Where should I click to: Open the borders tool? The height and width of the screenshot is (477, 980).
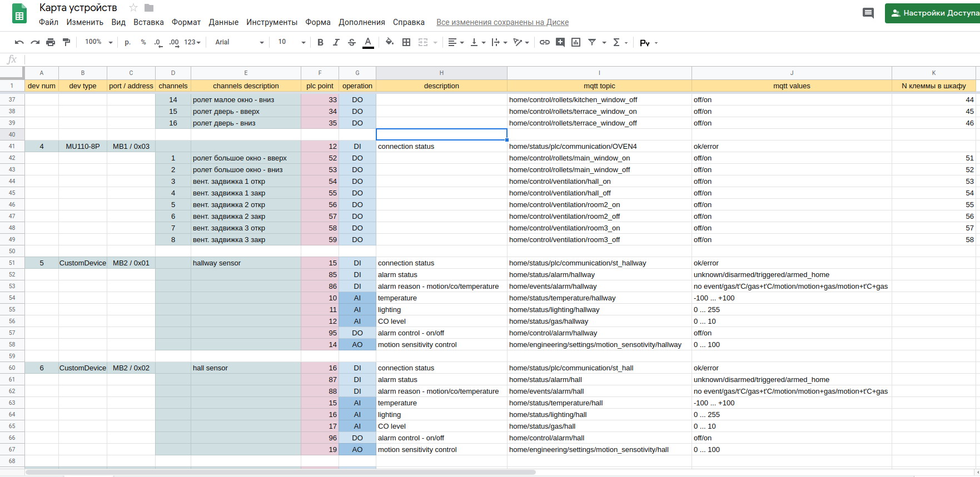tap(406, 42)
